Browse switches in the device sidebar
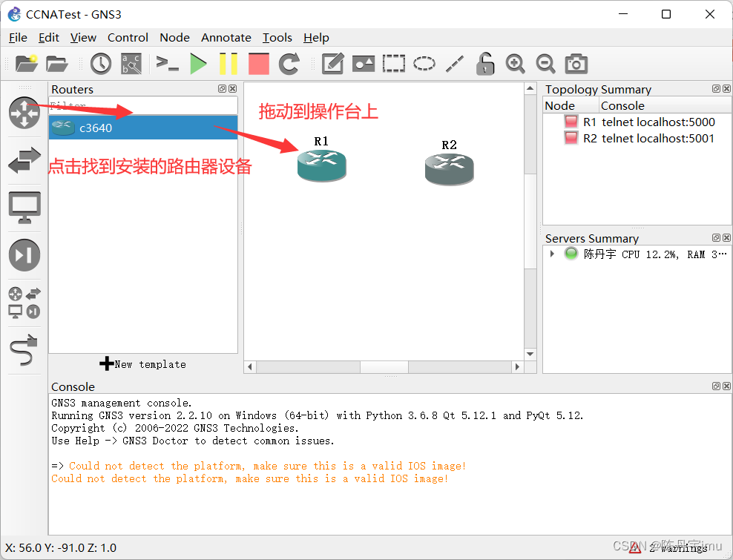The width and height of the screenshot is (733, 560). click(x=24, y=160)
